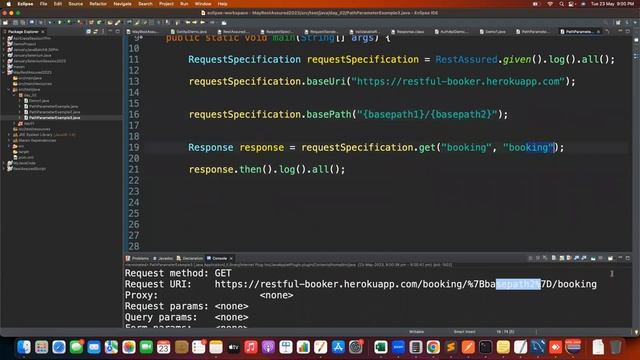The width and height of the screenshot is (640, 360).
Task: Expand the src folder node
Action: click(x=9, y=146)
